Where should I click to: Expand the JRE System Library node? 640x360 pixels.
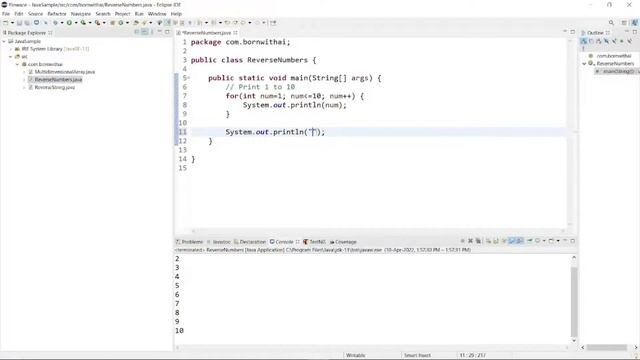11,49
